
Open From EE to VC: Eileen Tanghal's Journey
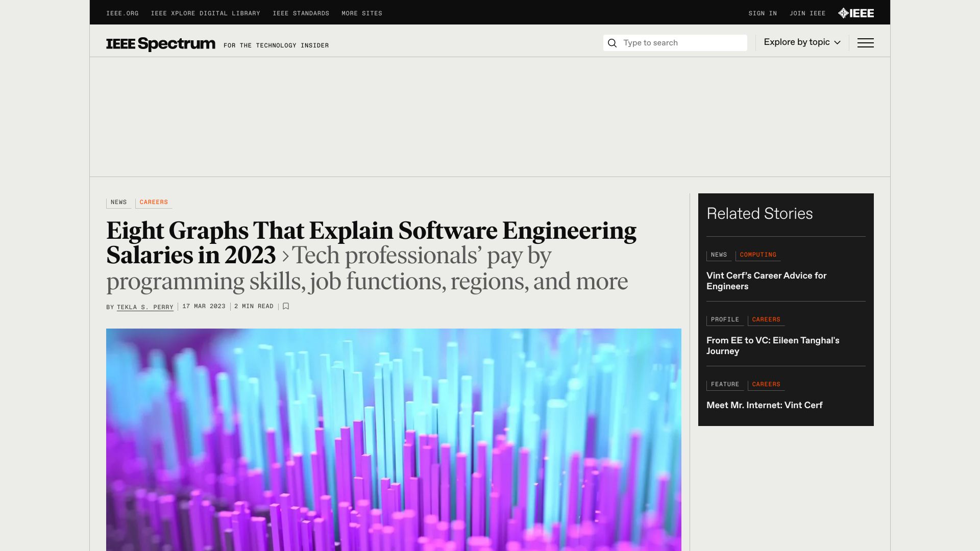pos(773,346)
